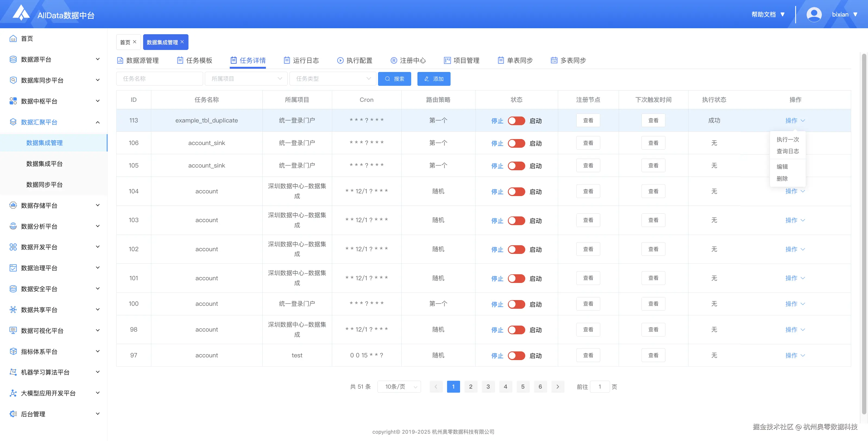Click the 添加 add button
Screen dimensions: 868x441
(x=434, y=78)
